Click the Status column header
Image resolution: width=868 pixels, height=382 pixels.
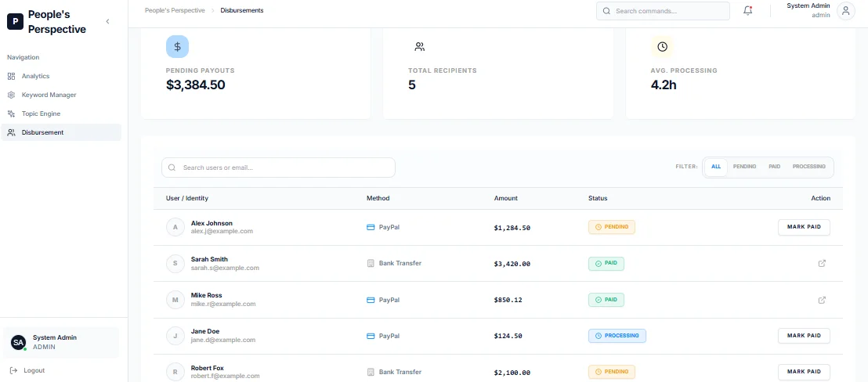tap(598, 199)
